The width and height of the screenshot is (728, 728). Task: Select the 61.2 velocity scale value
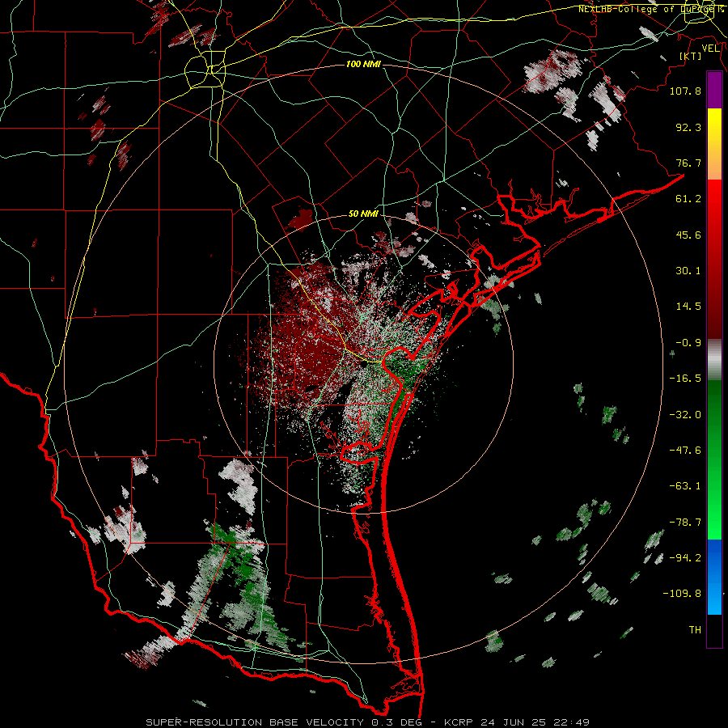(688, 199)
